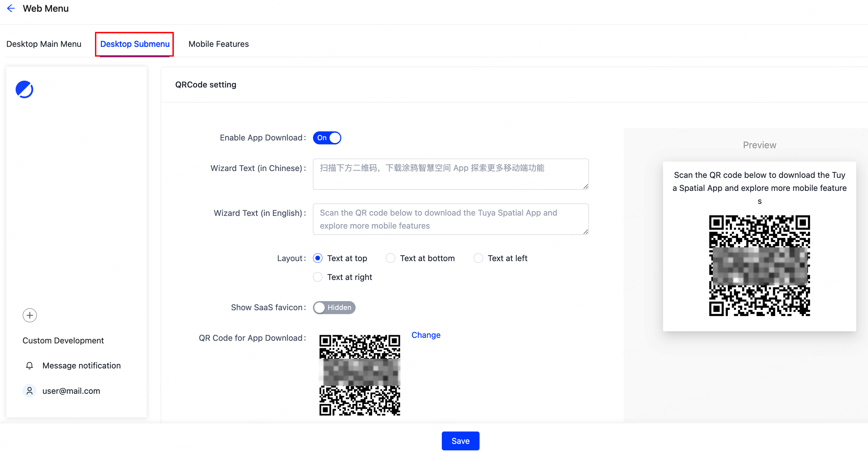Open the Mobile Features tab
This screenshot has width=868, height=452.
coord(218,44)
